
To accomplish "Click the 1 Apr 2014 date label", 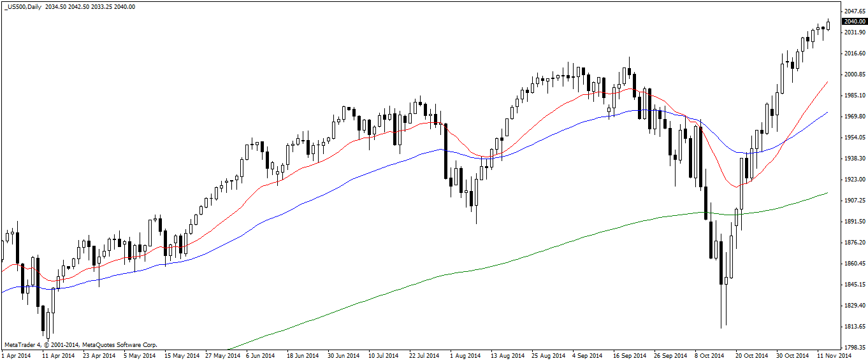I will (16, 356).
